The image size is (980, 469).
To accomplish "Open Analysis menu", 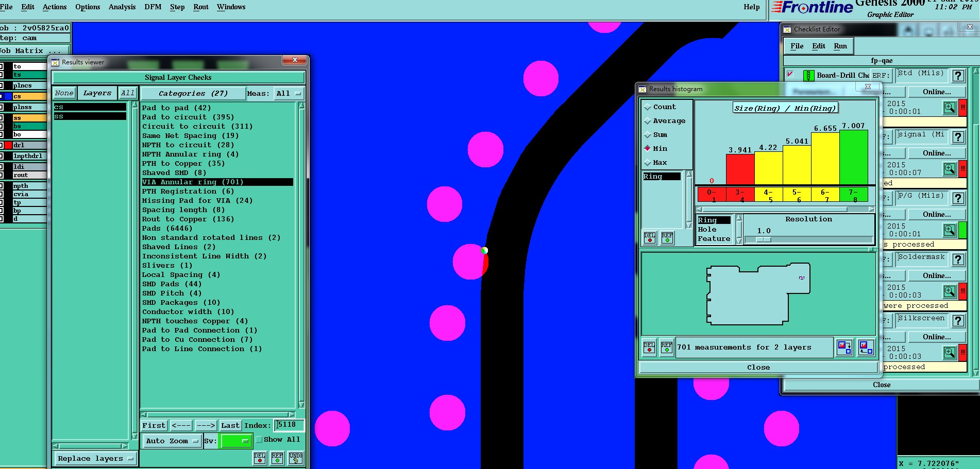I will pyautogui.click(x=122, y=7).
